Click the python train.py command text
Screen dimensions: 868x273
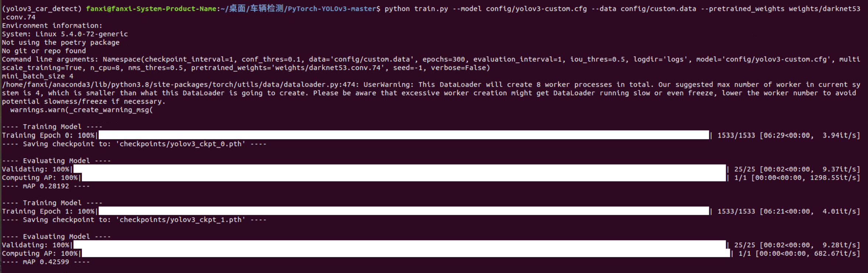[x=416, y=8]
